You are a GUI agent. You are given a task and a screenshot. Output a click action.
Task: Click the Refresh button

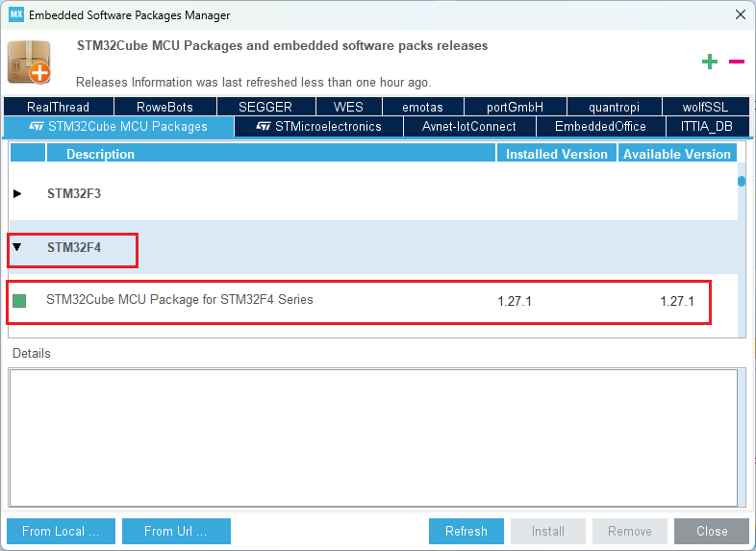[466, 531]
